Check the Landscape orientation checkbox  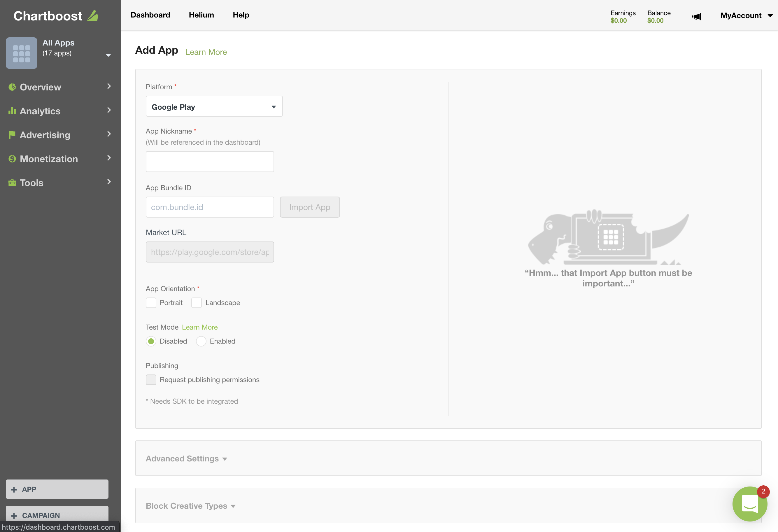[x=197, y=302]
